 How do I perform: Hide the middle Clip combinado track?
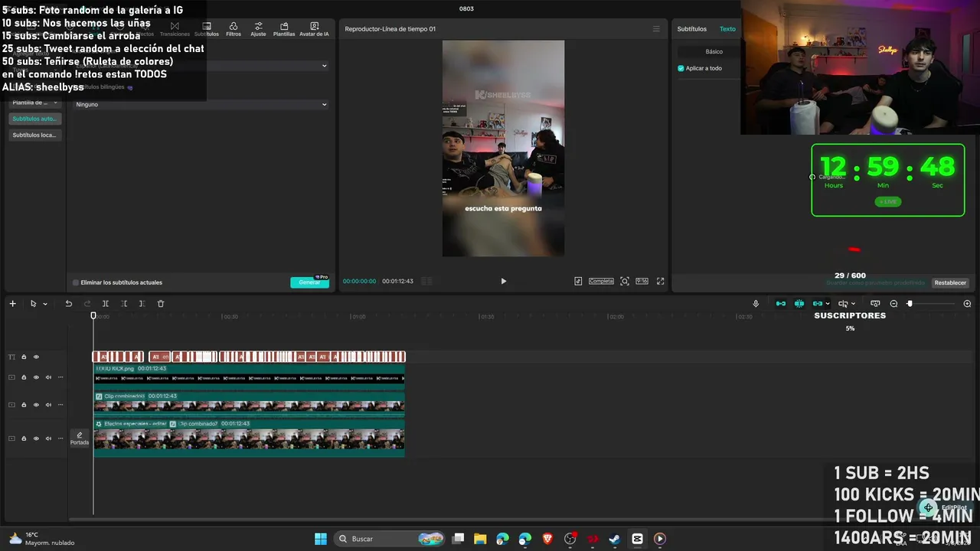[36, 405]
